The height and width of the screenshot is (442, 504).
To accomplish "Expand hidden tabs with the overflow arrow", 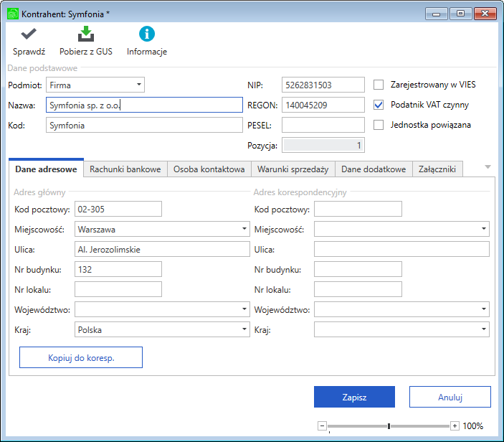I will pos(488,167).
